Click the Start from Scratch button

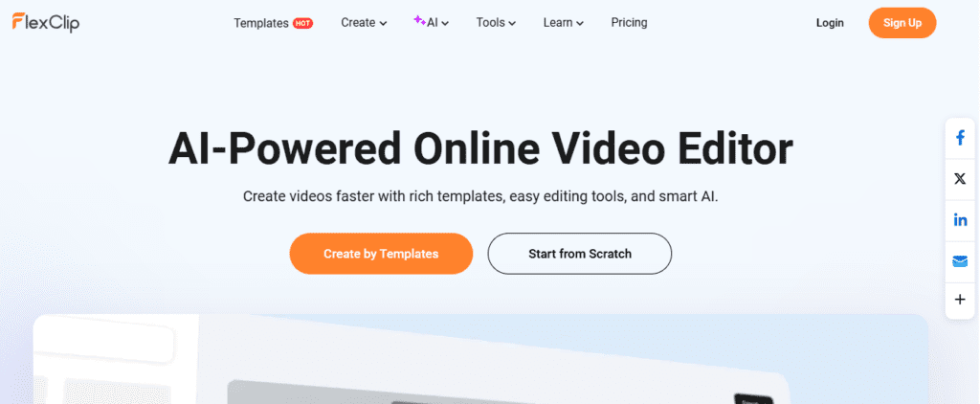[579, 254]
